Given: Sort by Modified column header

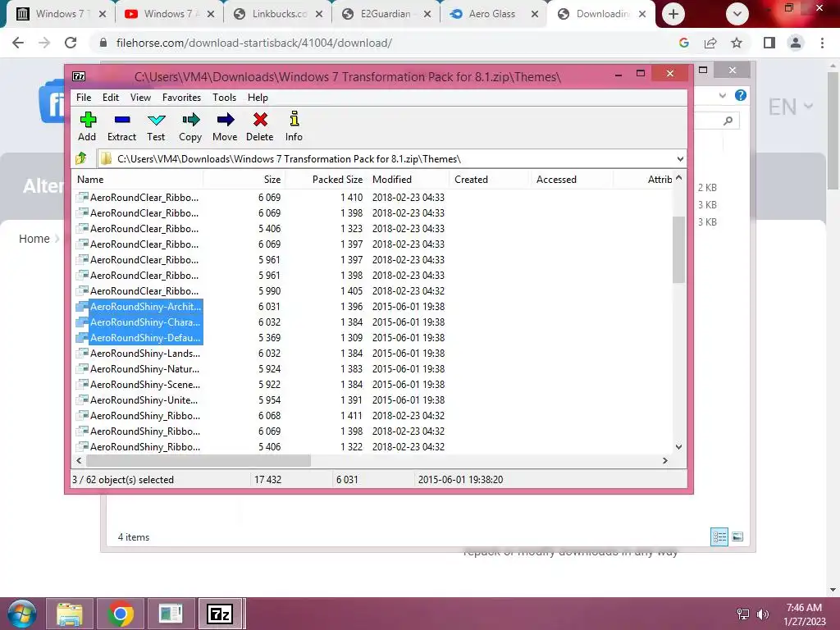Looking at the screenshot, I should [x=409, y=180].
